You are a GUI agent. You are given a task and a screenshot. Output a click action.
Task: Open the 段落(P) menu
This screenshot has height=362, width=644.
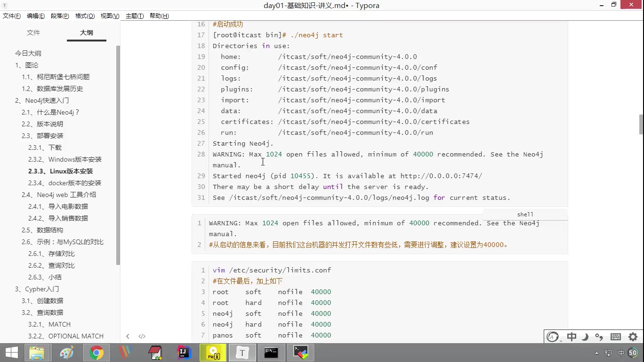tap(60, 16)
